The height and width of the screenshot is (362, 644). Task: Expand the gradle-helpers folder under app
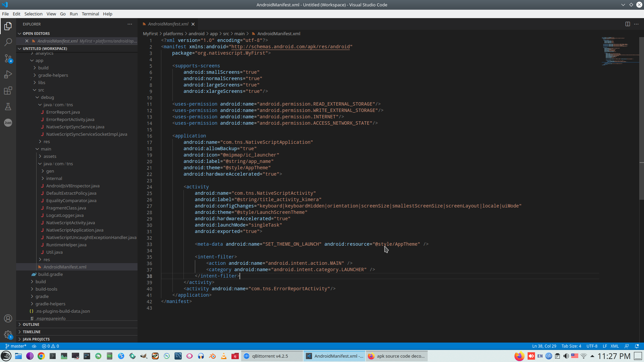(x=53, y=75)
